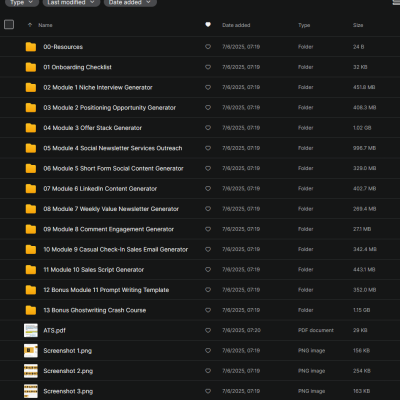Viewport: 400px width, 400px height.
Task: Click the 24 B size value
Action: 358,47
